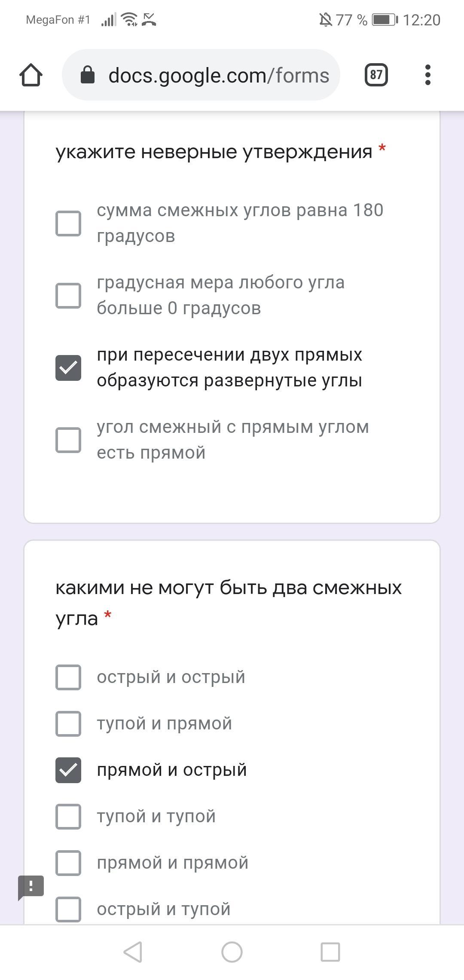Tap the report problem feedback icon
The width and height of the screenshot is (464, 980).
point(31,886)
